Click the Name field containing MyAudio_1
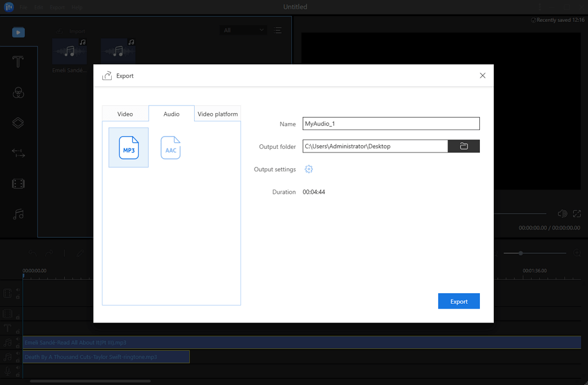Screen dimensions: 588x385 (x=391, y=124)
